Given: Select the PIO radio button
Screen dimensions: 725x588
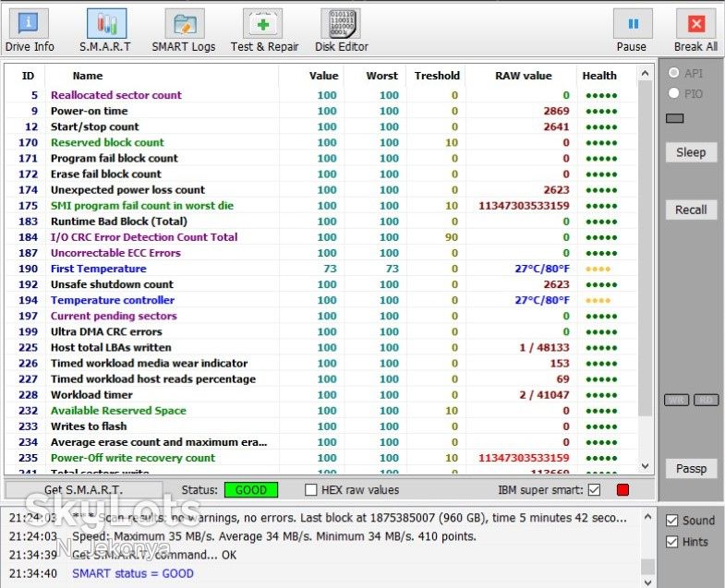Looking at the screenshot, I should point(673,93).
